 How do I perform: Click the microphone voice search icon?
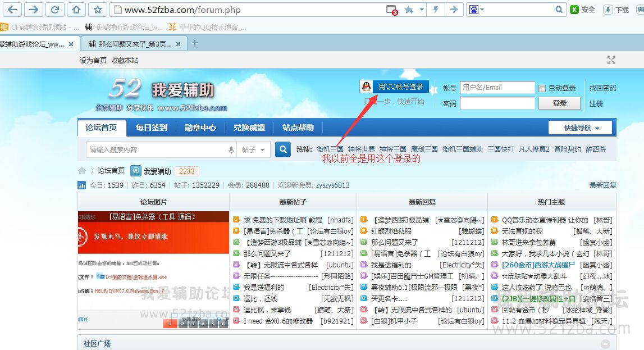[x=231, y=150]
